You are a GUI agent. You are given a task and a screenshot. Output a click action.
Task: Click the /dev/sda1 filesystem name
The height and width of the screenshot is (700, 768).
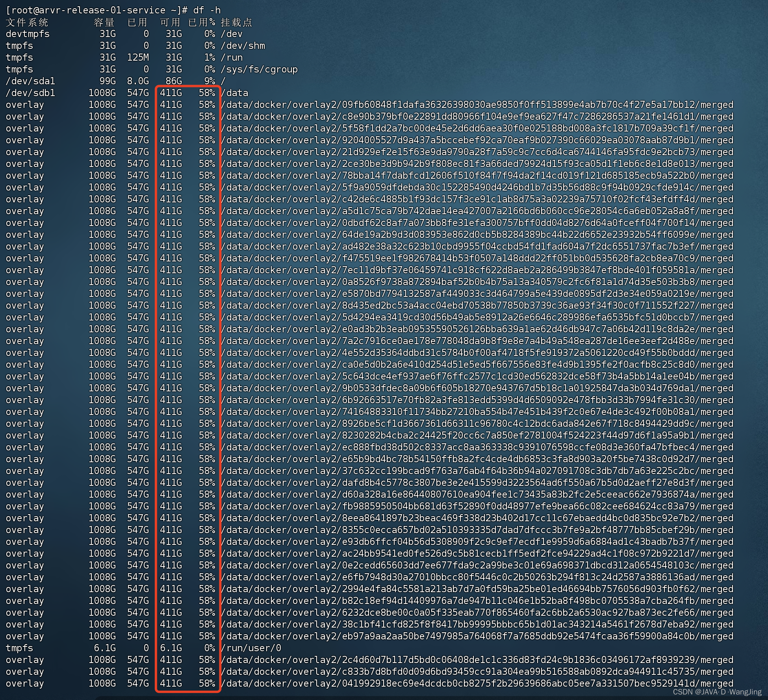point(30,81)
